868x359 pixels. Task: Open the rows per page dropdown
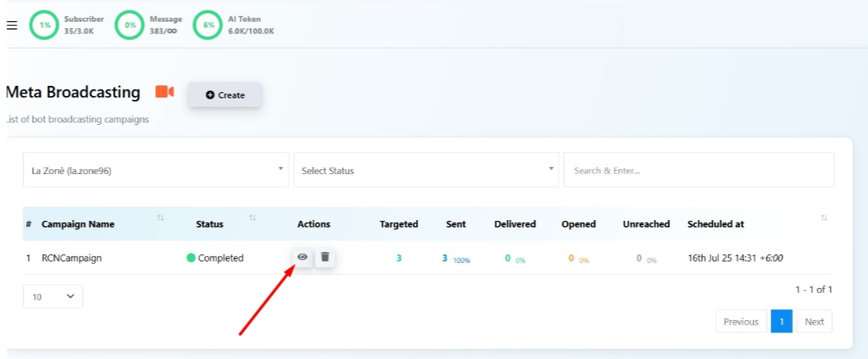tap(53, 297)
